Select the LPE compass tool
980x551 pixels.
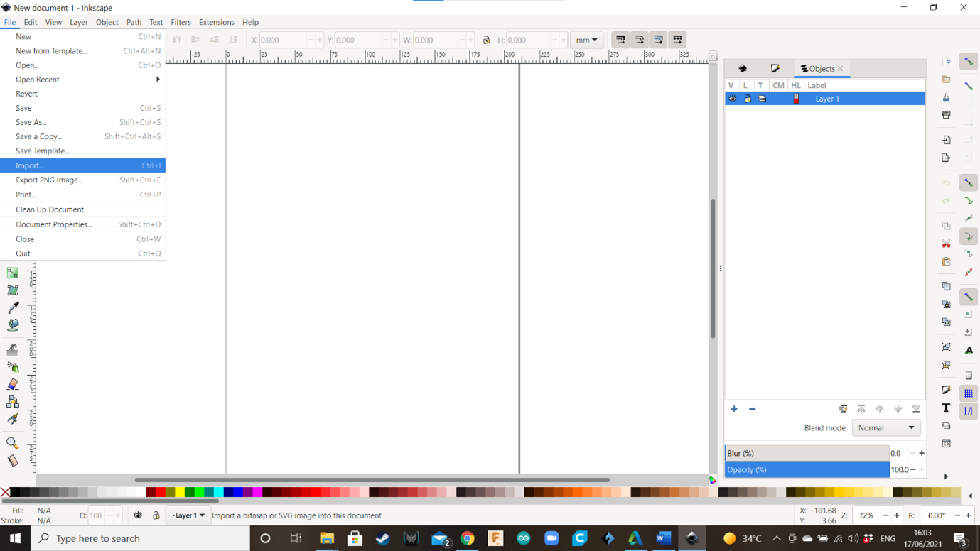(12, 419)
